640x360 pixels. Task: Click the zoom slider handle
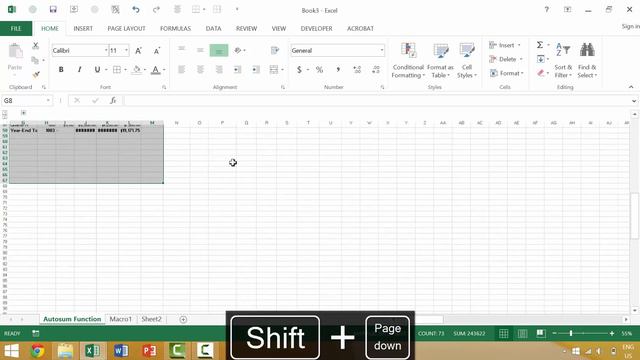pos(571,333)
